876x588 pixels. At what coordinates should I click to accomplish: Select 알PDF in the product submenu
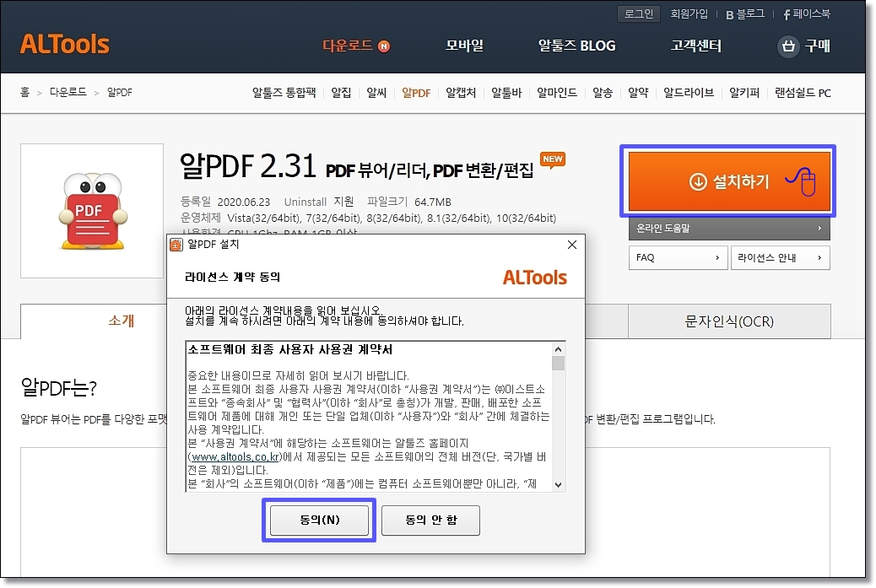[x=416, y=93]
